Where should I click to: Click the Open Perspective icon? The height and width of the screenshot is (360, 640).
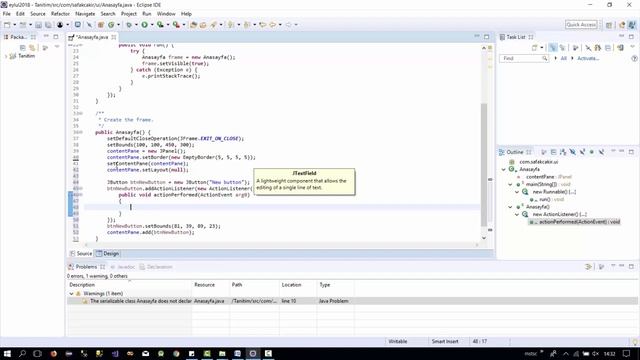coord(609,25)
